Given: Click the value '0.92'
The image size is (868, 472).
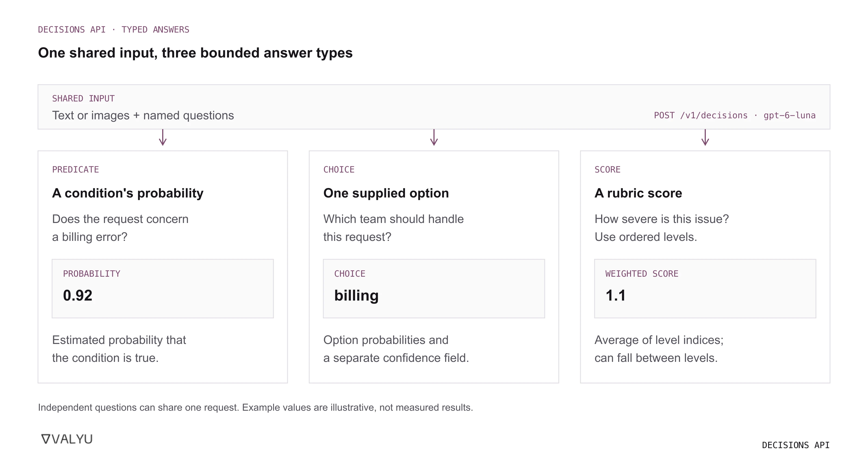Looking at the screenshot, I should pos(78,295).
